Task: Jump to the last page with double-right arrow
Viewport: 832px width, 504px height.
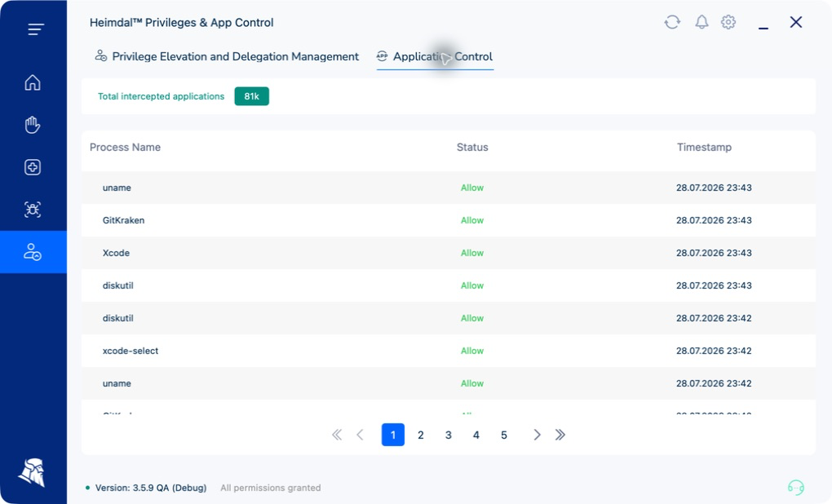Action: point(560,435)
